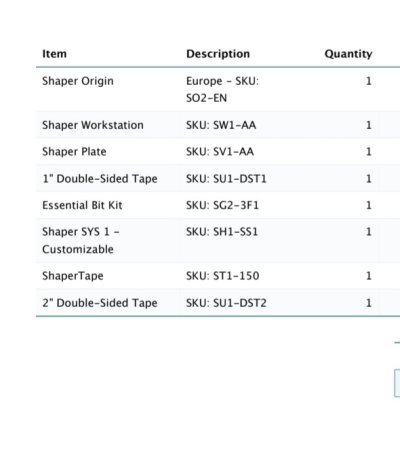Select the Shaper Workstation item name
The height and width of the screenshot is (468, 400).
click(93, 125)
